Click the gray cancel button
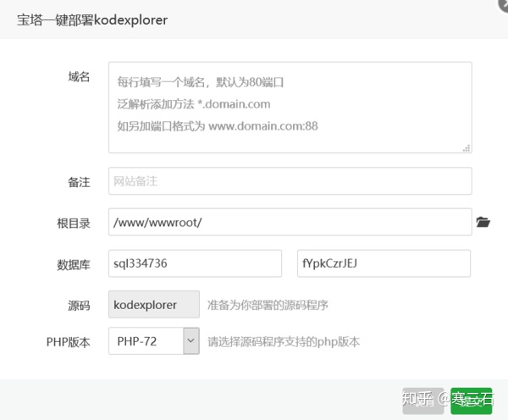 point(423,401)
